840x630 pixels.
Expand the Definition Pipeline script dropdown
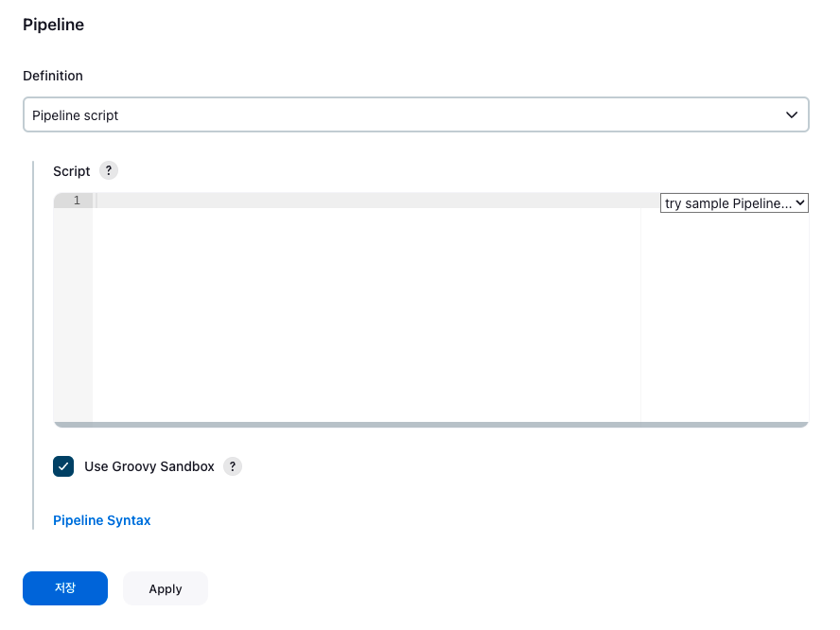[x=415, y=114]
